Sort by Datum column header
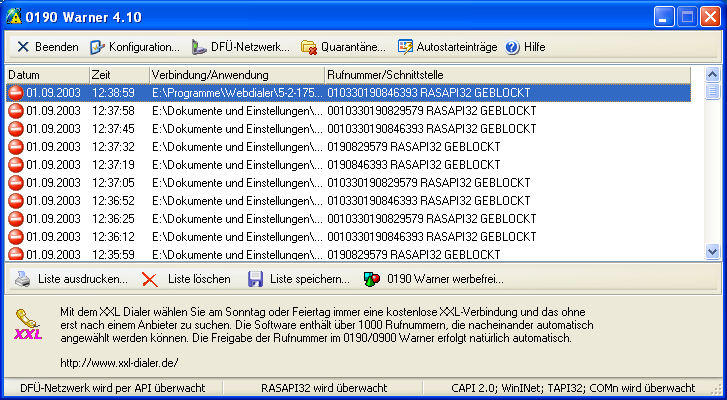The height and width of the screenshot is (400, 727). 47,75
